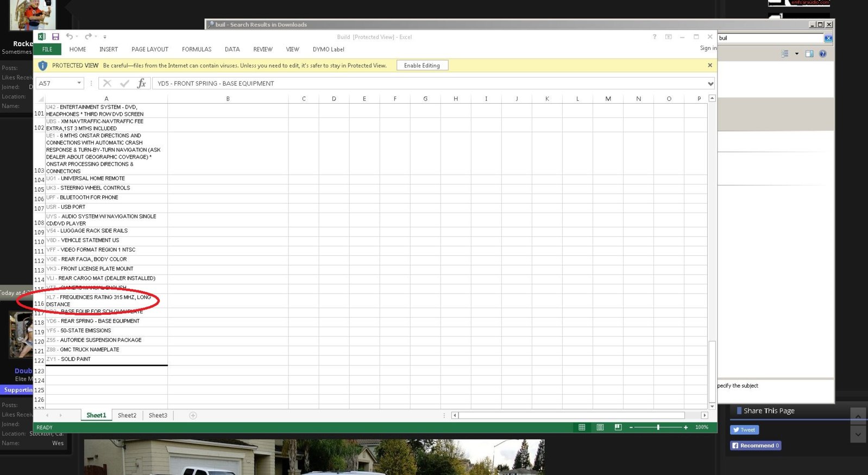Redo the last action in Excel
The width and height of the screenshot is (868, 475).
tap(88, 36)
